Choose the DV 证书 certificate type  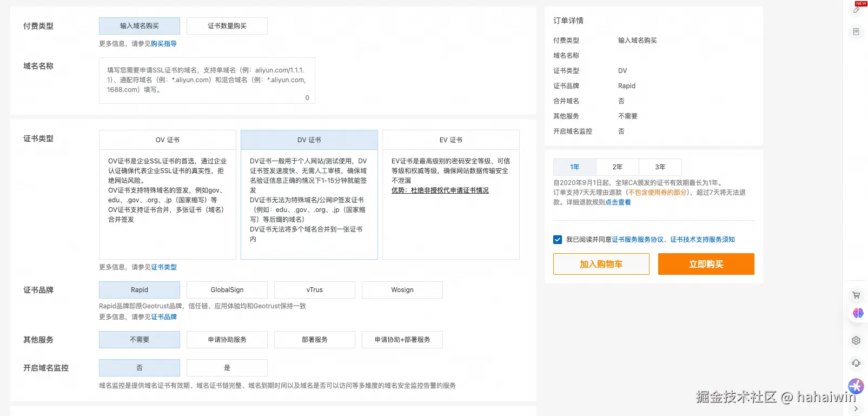(309, 140)
